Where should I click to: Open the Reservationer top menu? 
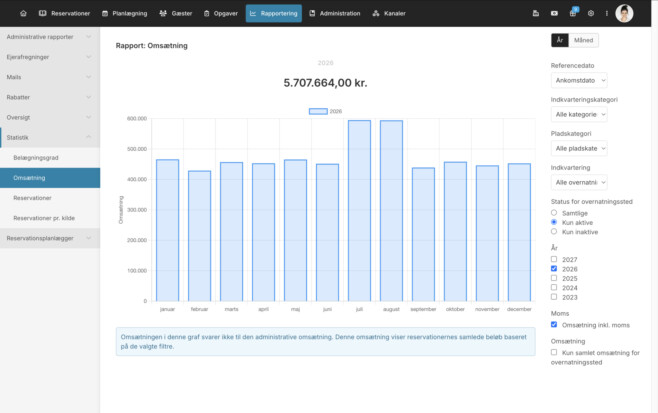click(x=64, y=13)
